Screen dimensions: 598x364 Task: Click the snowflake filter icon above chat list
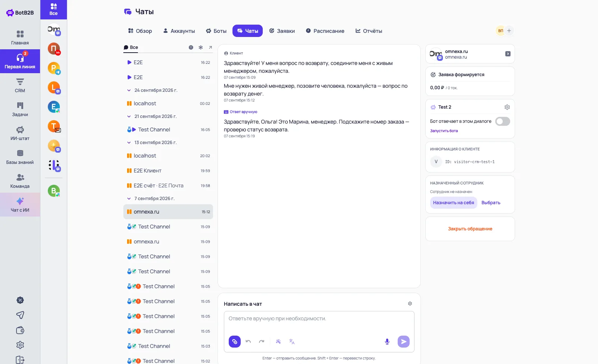201,47
